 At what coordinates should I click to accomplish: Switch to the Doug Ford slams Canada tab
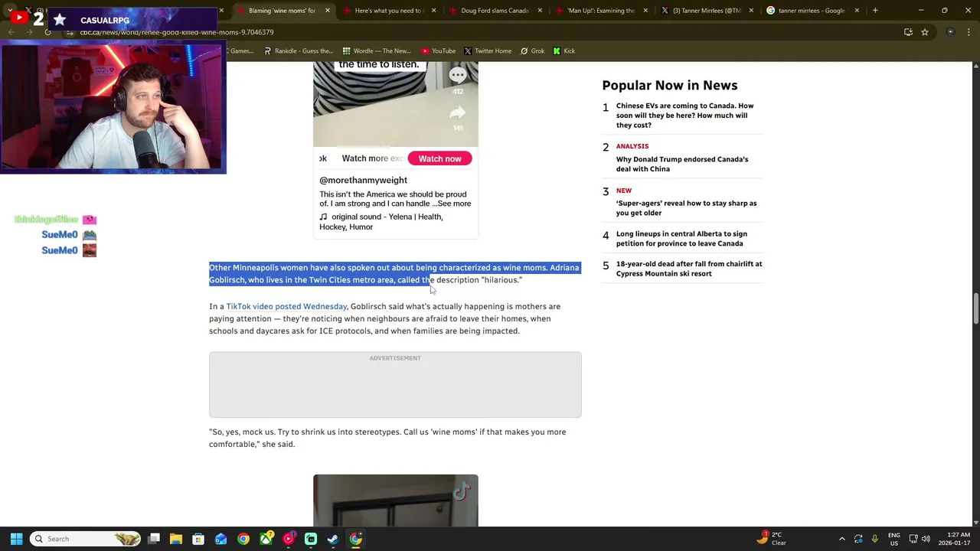coord(494,11)
